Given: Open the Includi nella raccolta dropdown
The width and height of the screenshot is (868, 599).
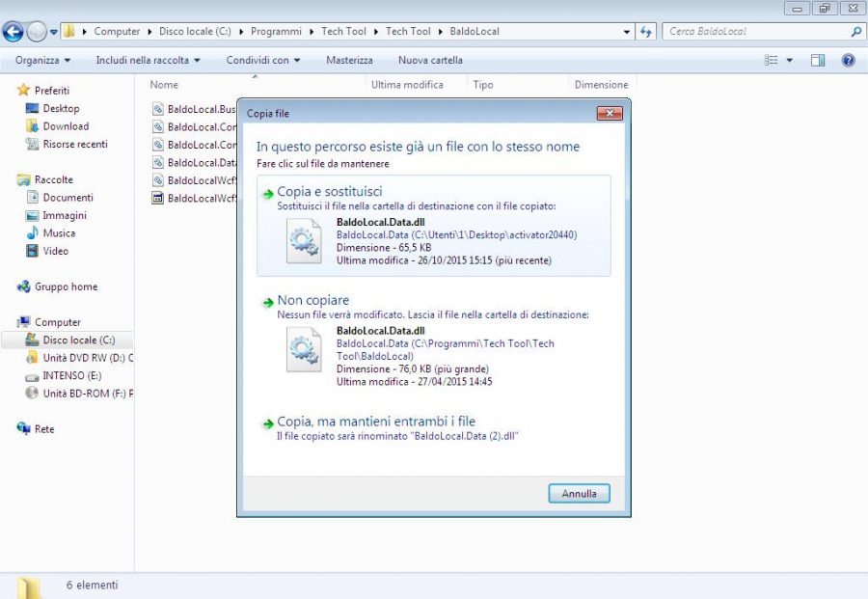Looking at the screenshot, I should [145, 59].
